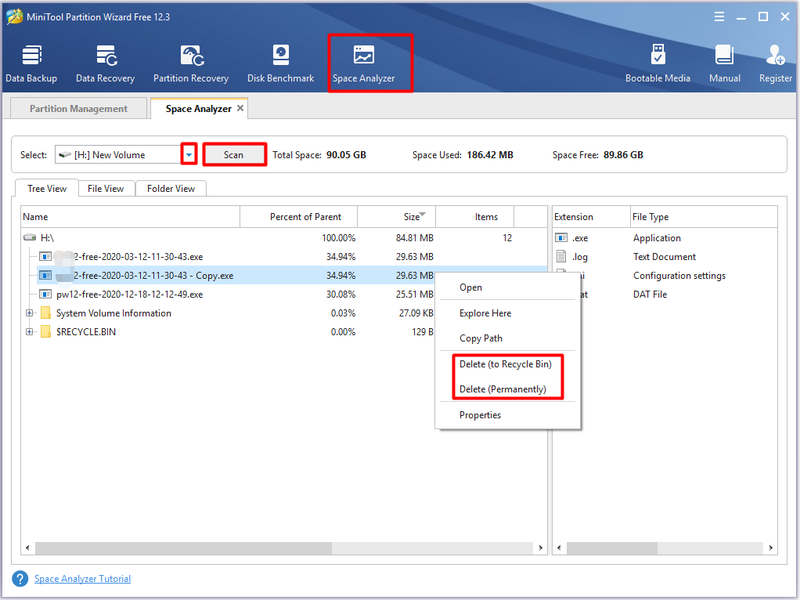Click the Register icon

[x=775, y=64]
